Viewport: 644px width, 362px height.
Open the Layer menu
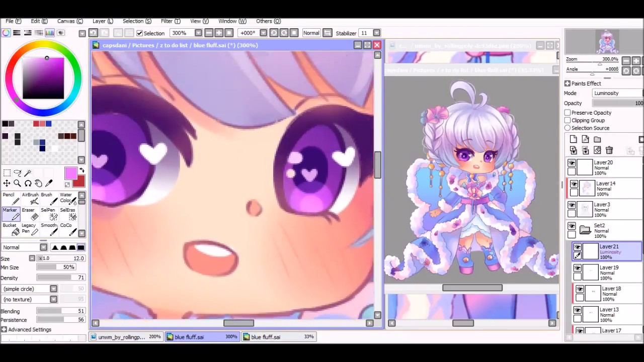103,21
